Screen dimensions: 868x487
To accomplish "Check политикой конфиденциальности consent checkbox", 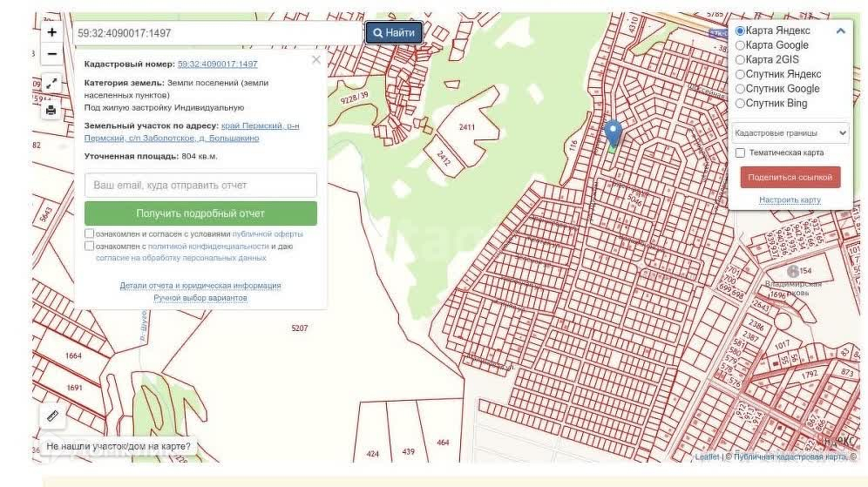I will click(x=89, y=246).
